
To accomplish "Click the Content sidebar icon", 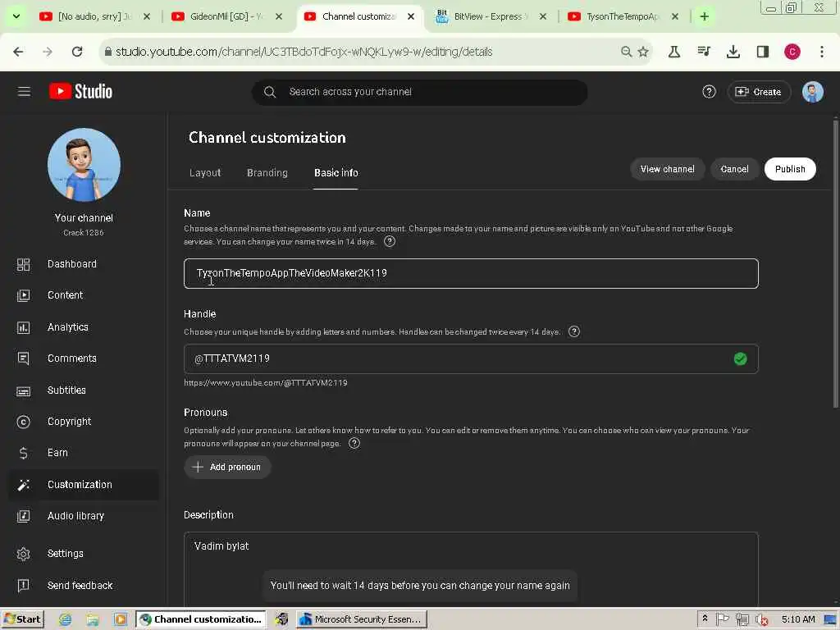I will click(x=23, y=295).
